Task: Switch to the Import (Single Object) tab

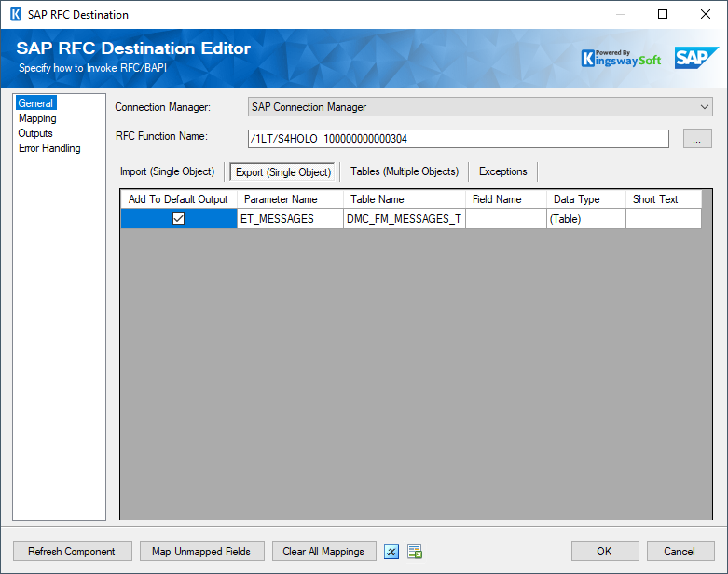Action: click(167, 171)
